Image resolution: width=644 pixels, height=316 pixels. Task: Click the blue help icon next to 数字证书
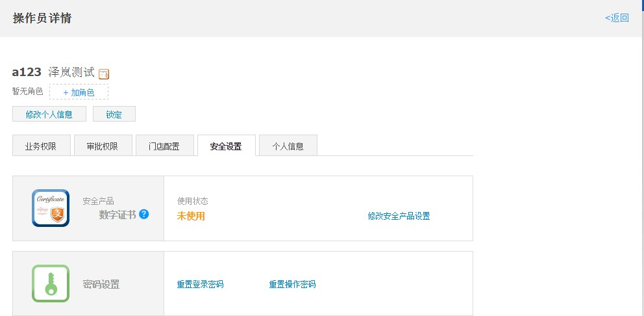144,214
